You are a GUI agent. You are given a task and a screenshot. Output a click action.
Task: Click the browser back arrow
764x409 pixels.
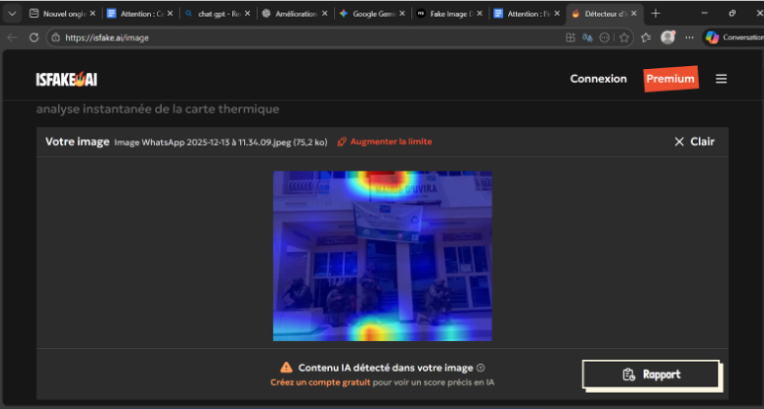click(x=12, y=37)
